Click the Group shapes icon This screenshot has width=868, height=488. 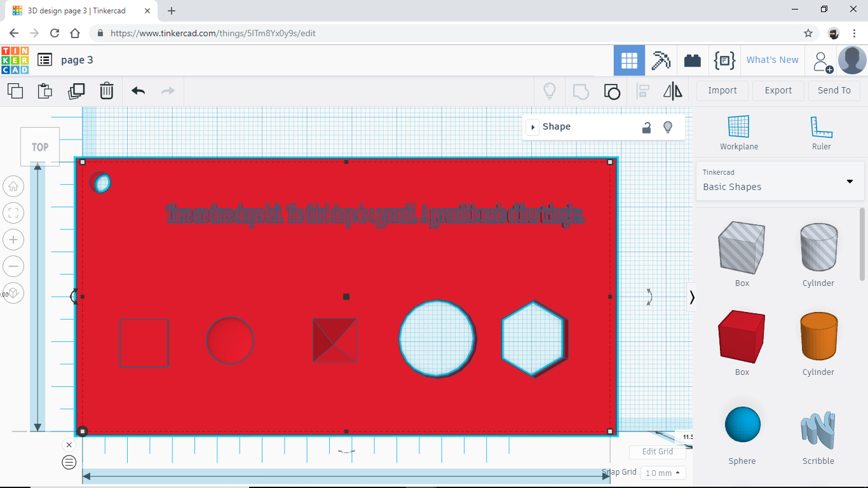point(581,91)
